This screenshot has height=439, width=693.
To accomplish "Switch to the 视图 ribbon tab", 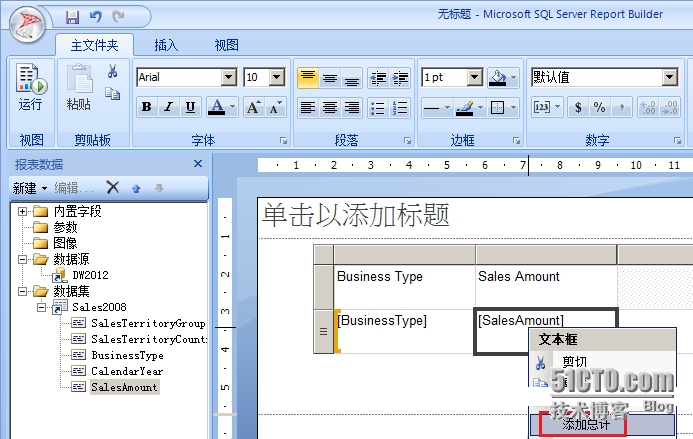I will tap(227, 45).
